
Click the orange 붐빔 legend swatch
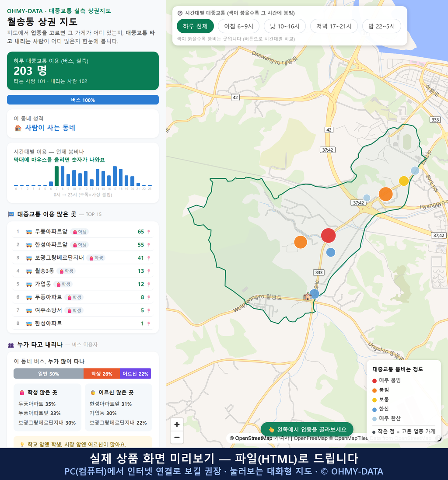point(374,390)
